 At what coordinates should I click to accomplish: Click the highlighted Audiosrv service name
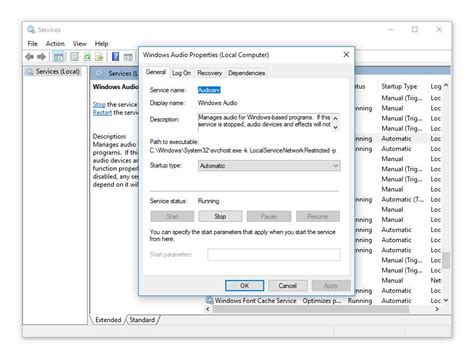pos(209,90)
